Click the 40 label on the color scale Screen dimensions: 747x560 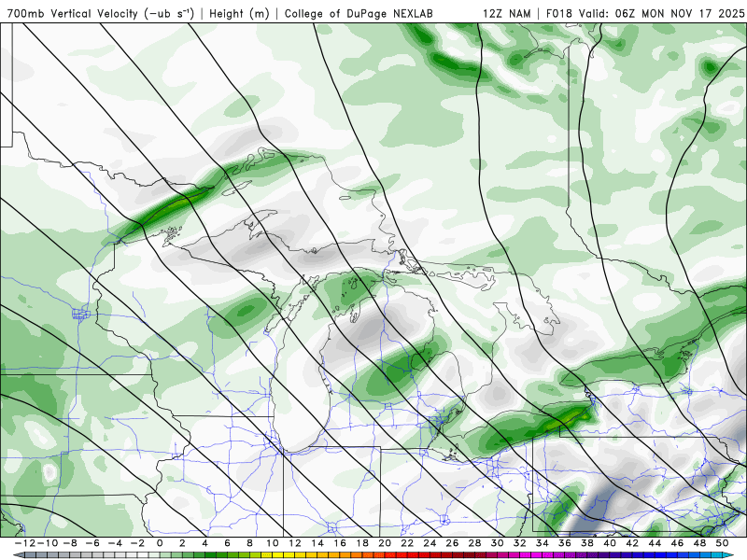pyautogui.click(x=610, y=543)
